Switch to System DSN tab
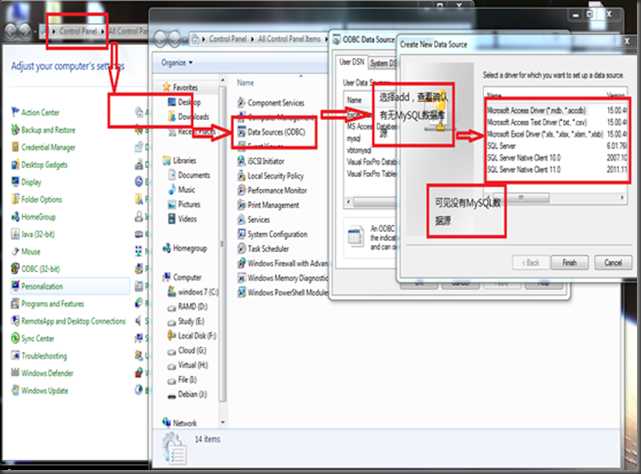This screenshot has height=474, width=641. 382,63
